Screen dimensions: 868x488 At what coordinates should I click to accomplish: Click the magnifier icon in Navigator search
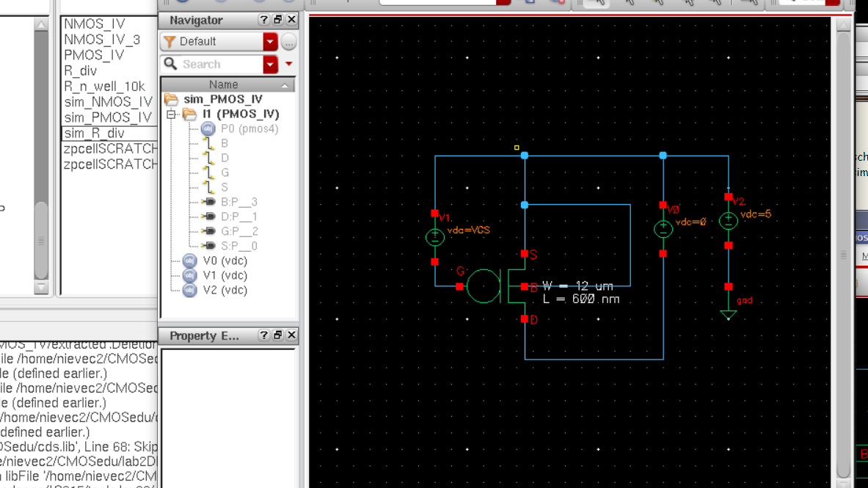click(170, 64)
